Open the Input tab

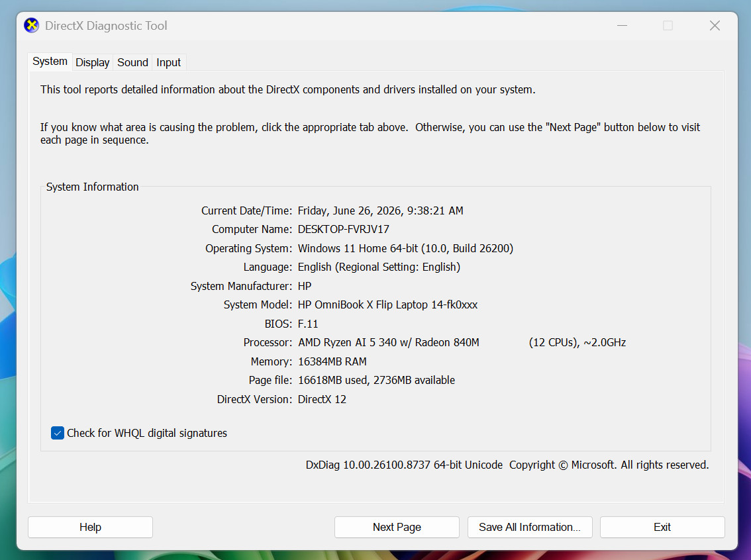coord(169,63)
